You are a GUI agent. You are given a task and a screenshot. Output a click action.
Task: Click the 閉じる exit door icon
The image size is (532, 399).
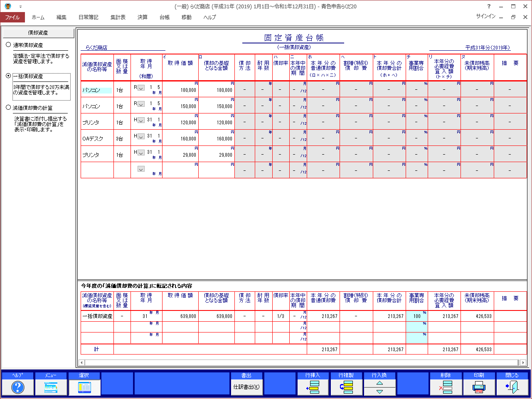tap(512, 387)
